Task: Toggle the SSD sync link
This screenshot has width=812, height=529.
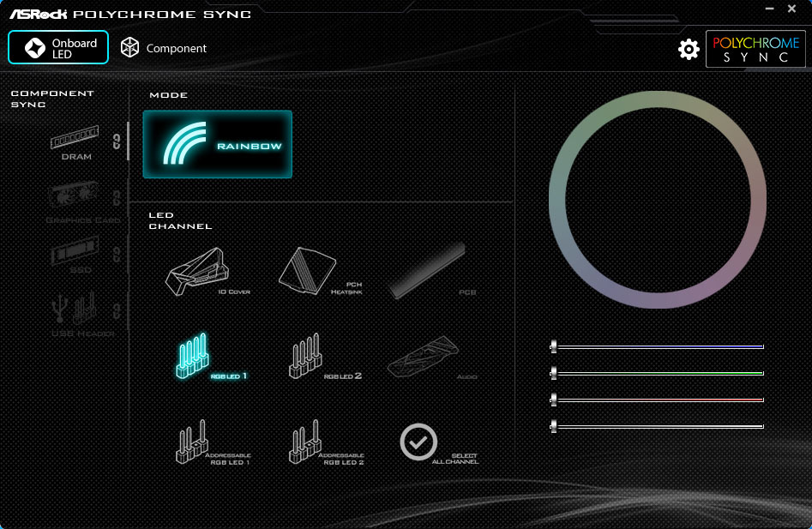Action: [x=117, y=254]
